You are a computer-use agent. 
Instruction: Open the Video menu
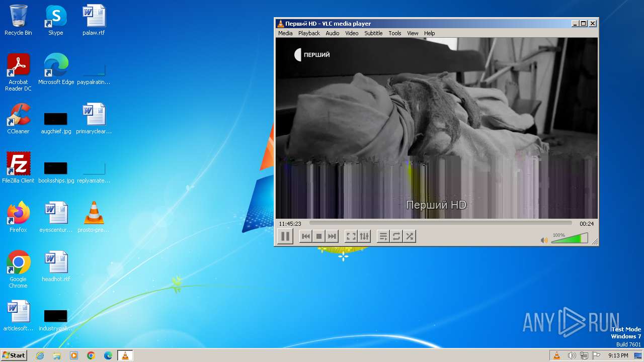pos(352,33)
